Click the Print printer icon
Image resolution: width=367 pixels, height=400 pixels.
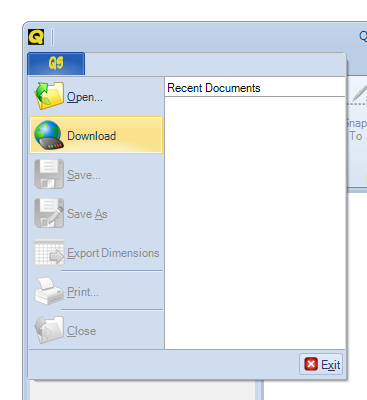49,291
